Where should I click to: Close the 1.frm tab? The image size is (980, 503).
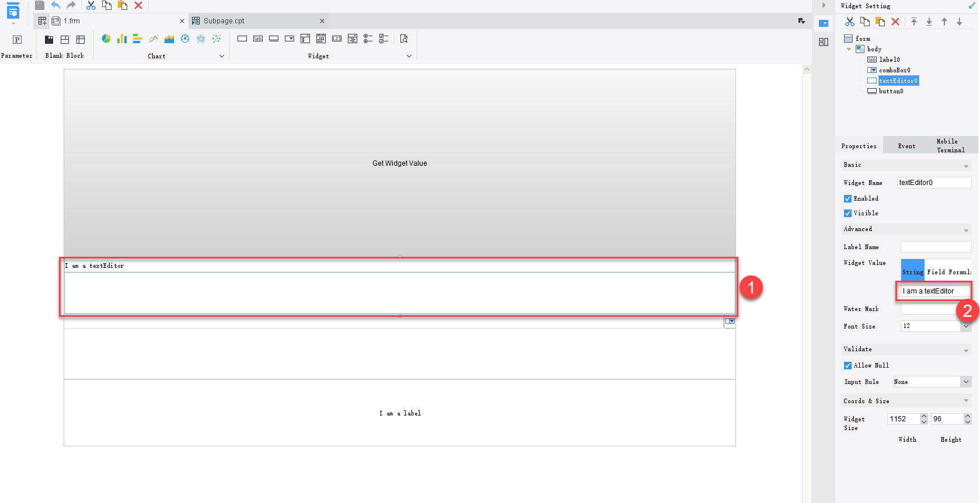pyautogui.click(x=182, y=21)
